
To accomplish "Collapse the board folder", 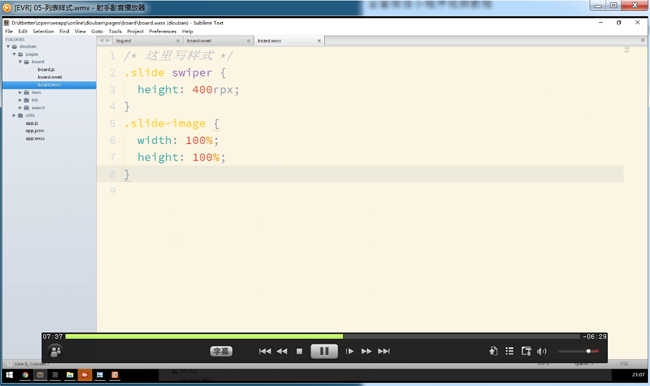I will pos(20,62).
